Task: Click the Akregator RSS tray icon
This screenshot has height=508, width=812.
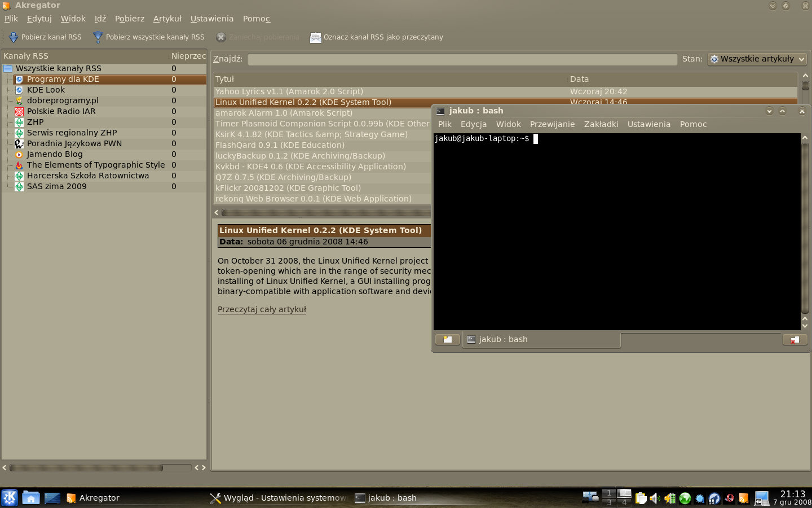Action: pyautogui.click(x=744, y=498)
